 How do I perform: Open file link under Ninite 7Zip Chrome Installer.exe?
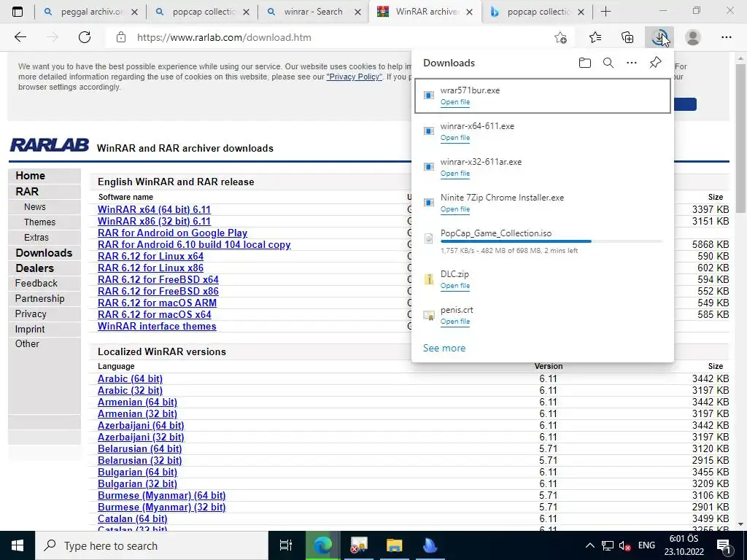pyautogui.click(x=455, y=209)
